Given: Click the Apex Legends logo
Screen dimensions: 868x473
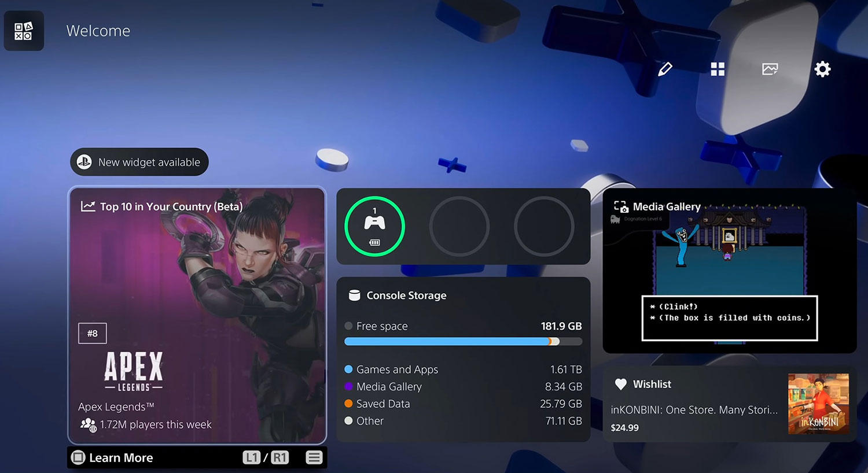Looking at the screenshot, I should [134, 371].
